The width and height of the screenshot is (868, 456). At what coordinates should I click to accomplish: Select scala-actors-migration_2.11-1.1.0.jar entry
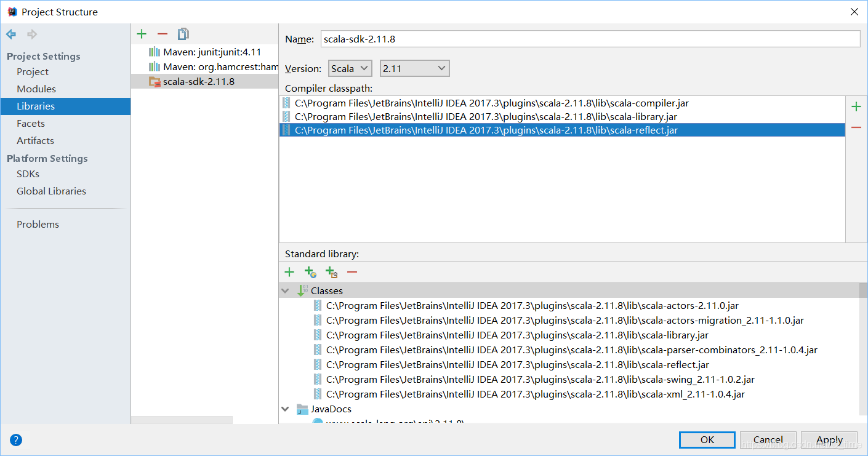pos(565,320)
